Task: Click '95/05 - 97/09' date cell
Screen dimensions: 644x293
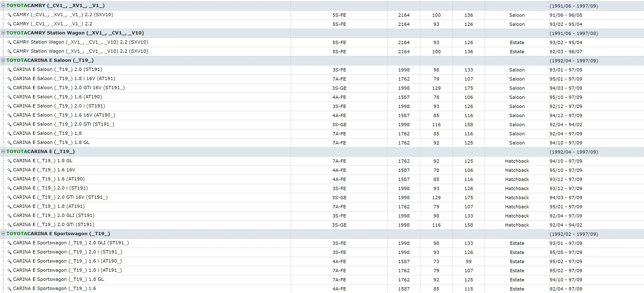Action: point(566,252)
